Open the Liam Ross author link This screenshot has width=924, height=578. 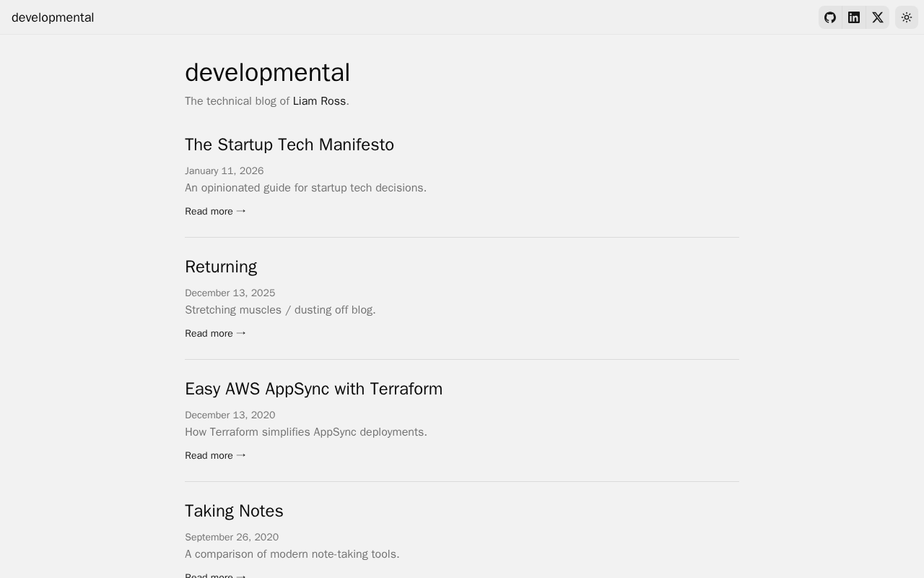[319, 101]
